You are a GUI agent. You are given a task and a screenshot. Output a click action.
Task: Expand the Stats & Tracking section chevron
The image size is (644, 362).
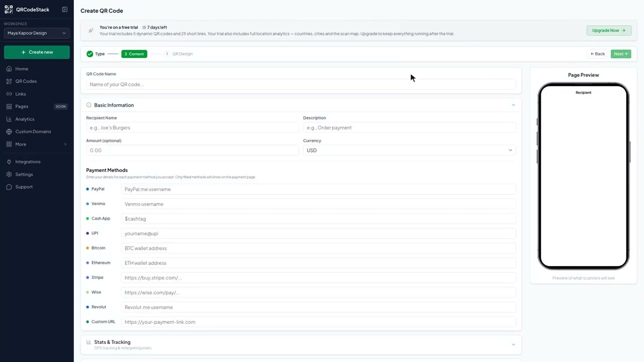(x=513, y=344)
